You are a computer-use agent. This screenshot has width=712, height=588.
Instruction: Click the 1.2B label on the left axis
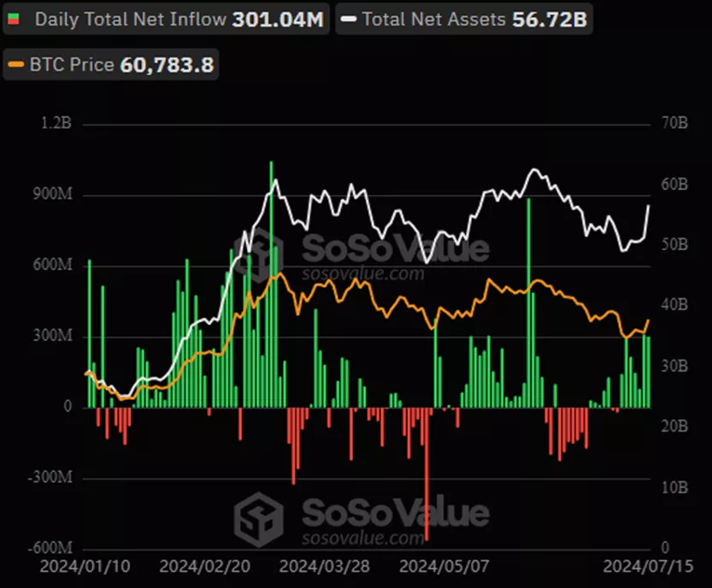pos(56,124)
